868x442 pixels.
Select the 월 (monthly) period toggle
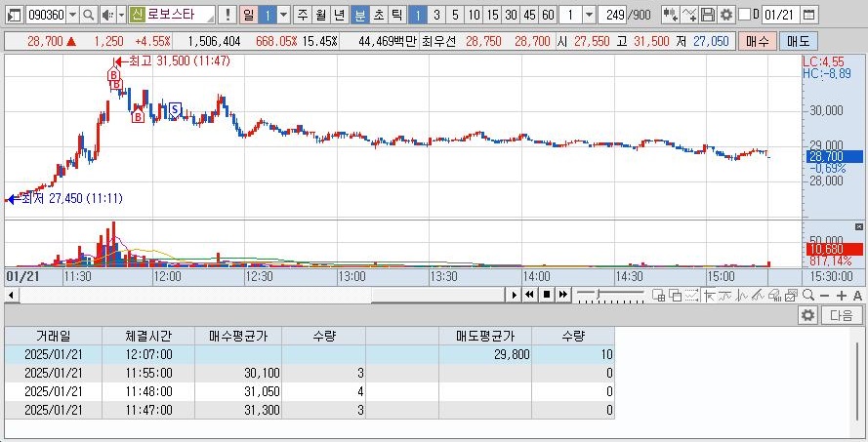click(320, 15)
